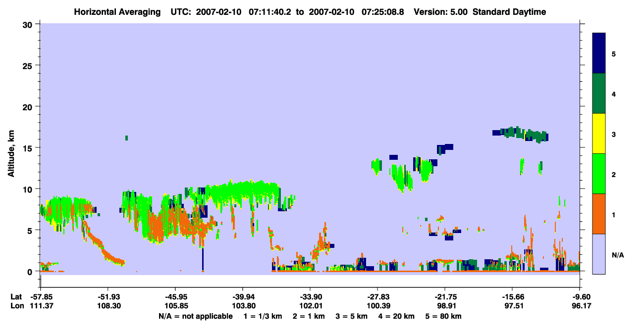Click latitude value -27.83

pyautogui.click(x=377, y=297)
